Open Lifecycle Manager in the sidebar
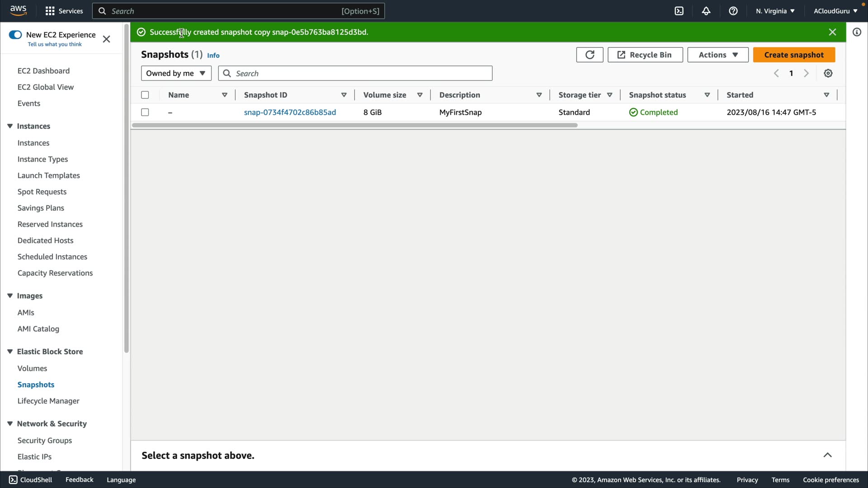The height and width of the screenshot is (488, 868). click(x=48, y=401)
